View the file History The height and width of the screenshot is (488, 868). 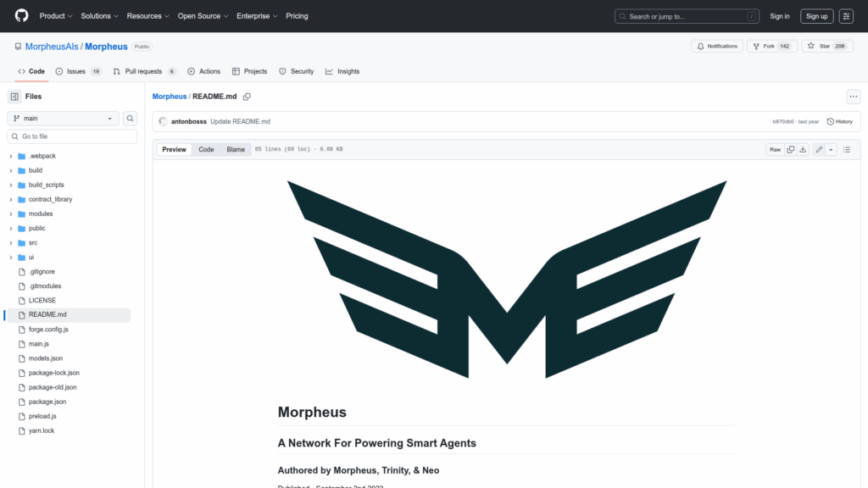[x=839, y=122]
